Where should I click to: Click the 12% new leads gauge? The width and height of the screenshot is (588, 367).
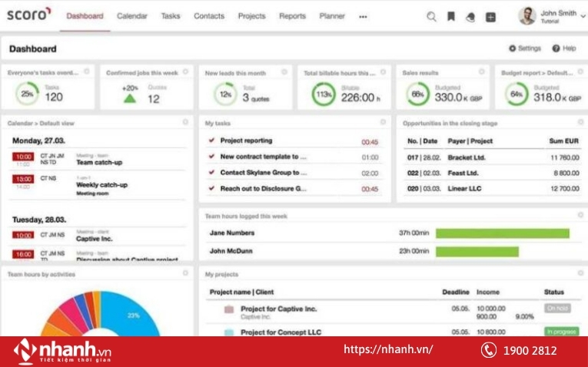click(x=225, y=94)
